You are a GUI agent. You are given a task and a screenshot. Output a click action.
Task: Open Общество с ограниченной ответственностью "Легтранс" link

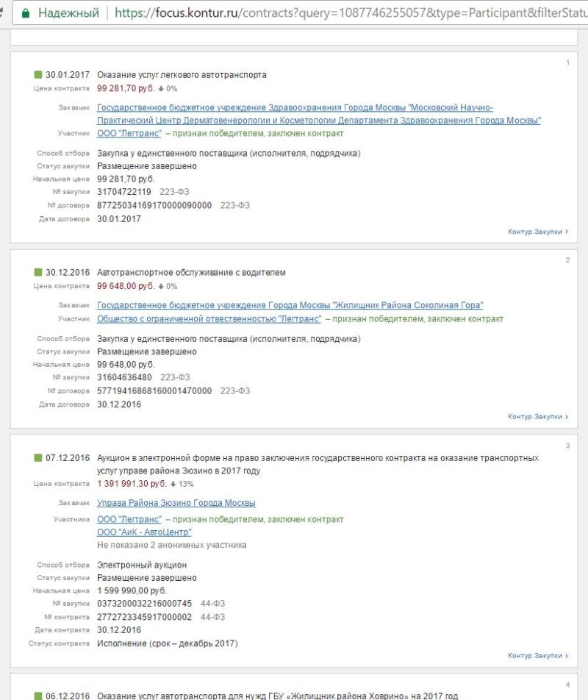pyautogui.click(x=209, y=319)
